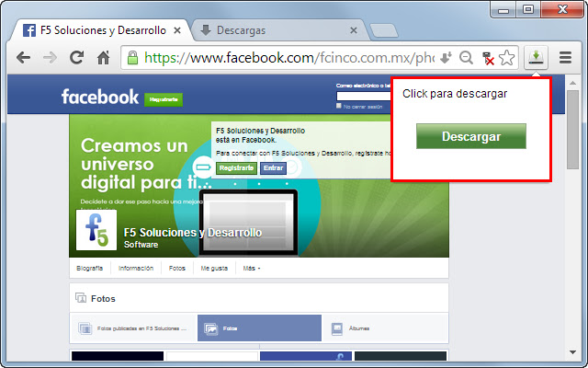The height and width of the screenshot is (368, 588).
Task: Go to the browser home page
Action: [x=104, y=57]
